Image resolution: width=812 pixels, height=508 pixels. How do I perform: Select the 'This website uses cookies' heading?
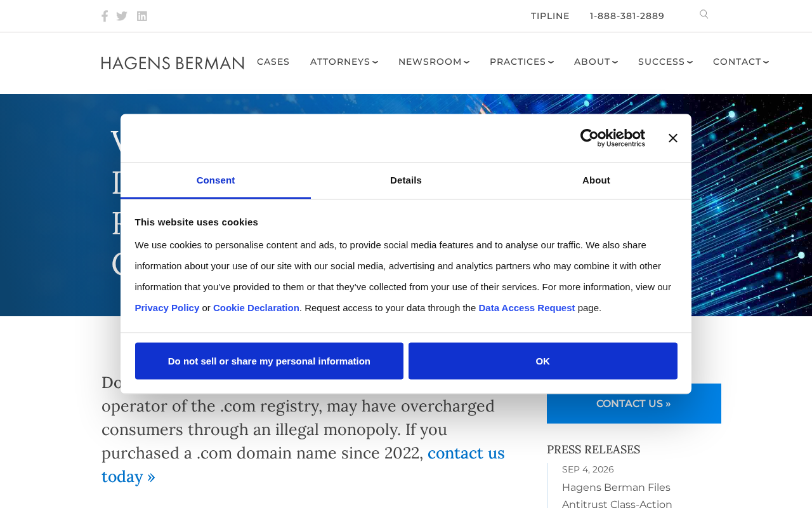197,222
